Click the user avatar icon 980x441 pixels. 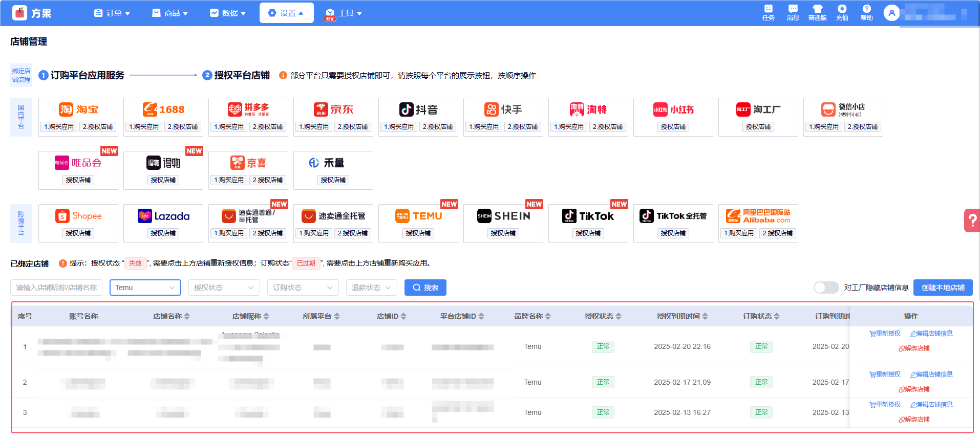(891, 13)
